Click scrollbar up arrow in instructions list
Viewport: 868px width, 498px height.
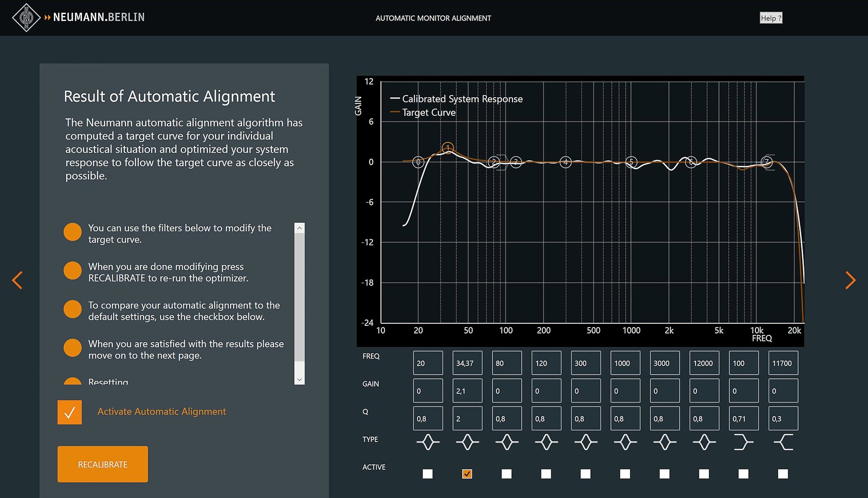tap(300, 228)
